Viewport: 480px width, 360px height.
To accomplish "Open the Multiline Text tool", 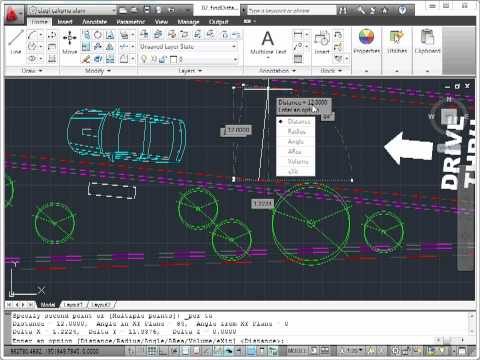I will [268, 43].
